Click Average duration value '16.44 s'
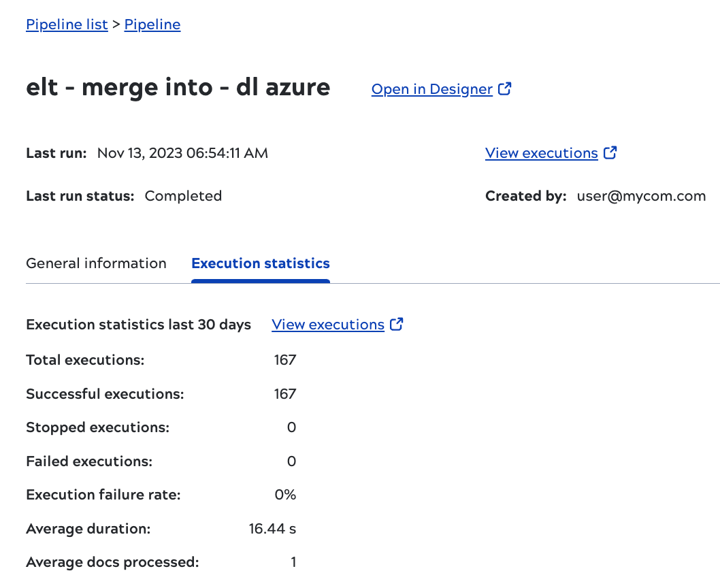 (272, 529)
